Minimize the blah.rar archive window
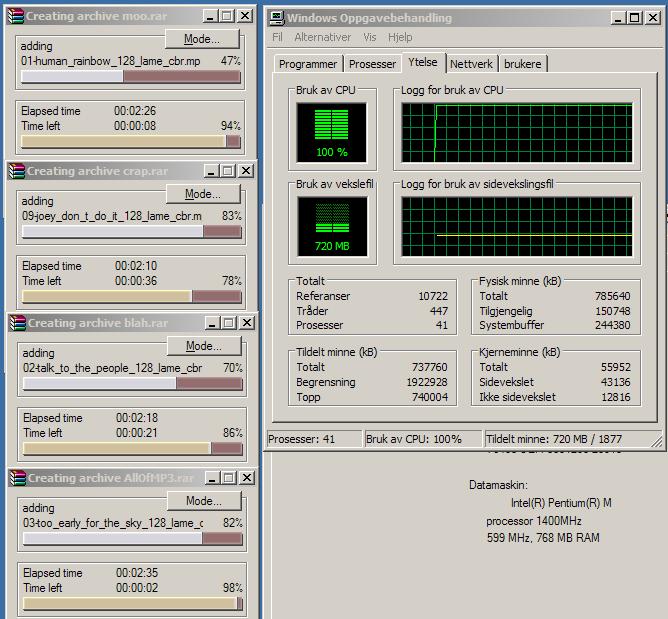668x619 pixels. (x=212, y=323)
